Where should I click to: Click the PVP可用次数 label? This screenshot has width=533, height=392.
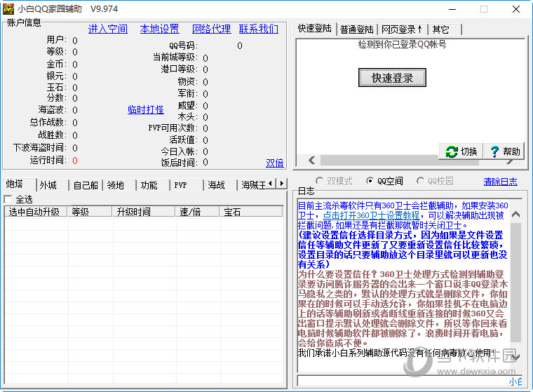point(173,128)
